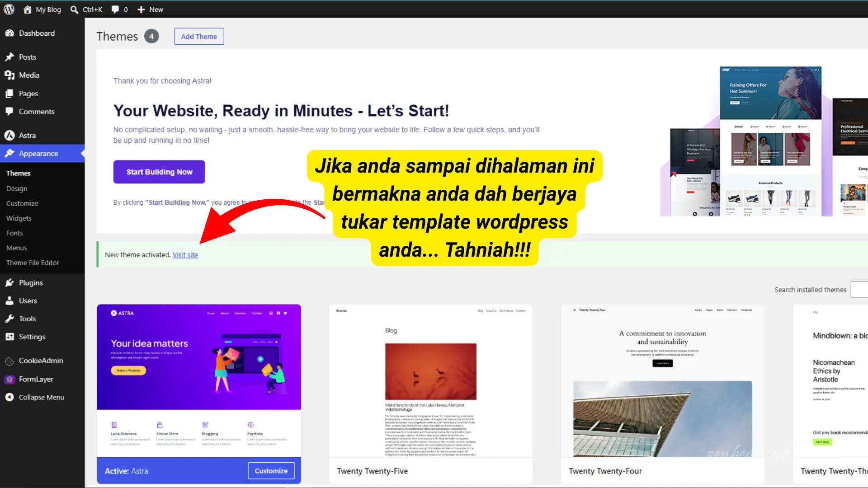Click the Search installed themes field
Image resolution: width=868 pixels, height=488 pixels.
[x=859, y=290]
